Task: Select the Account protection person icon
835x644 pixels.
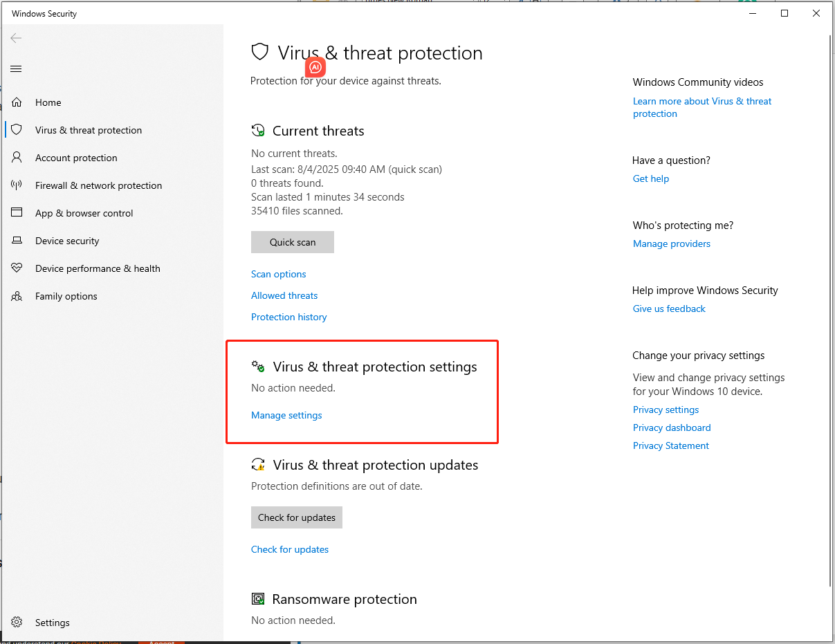Action: click(x=17, y=158)
